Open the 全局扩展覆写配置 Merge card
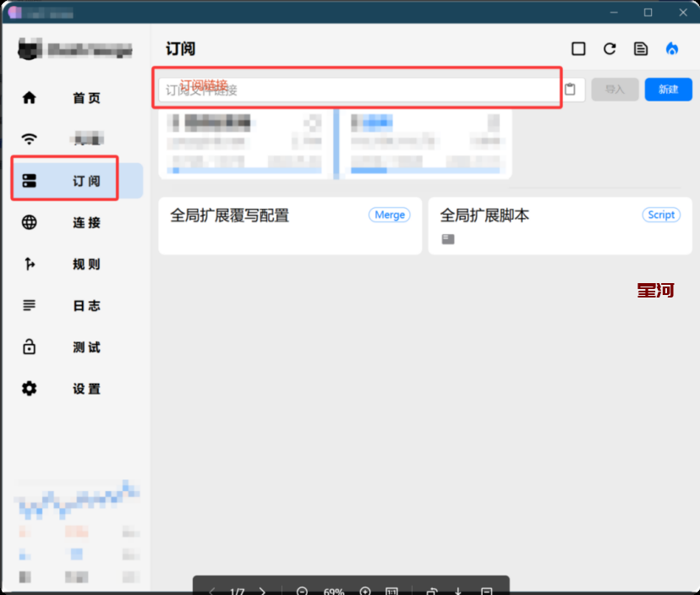The width and height of the screenshot is (700, 595). [x=289, y=226]
